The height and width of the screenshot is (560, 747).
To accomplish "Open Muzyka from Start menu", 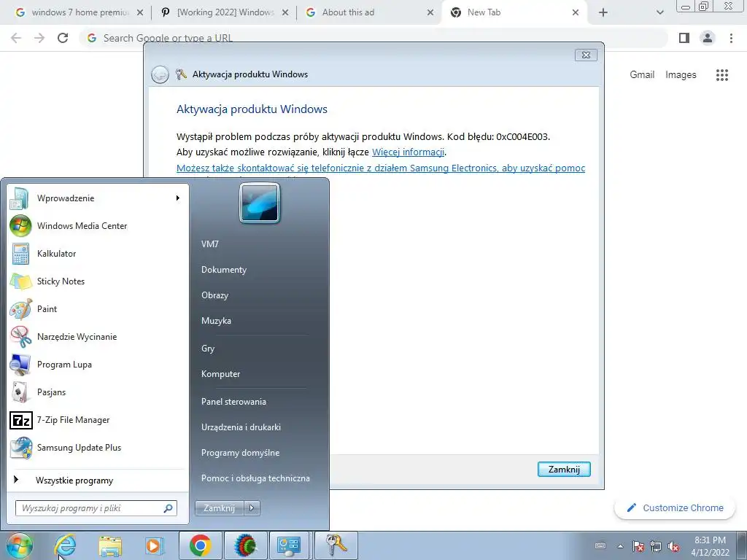I will click(216, 321).
